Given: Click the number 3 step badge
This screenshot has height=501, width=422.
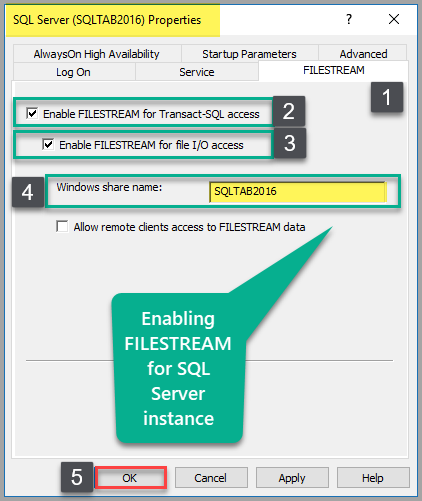Looking at the screenshot, I should 290,143.
